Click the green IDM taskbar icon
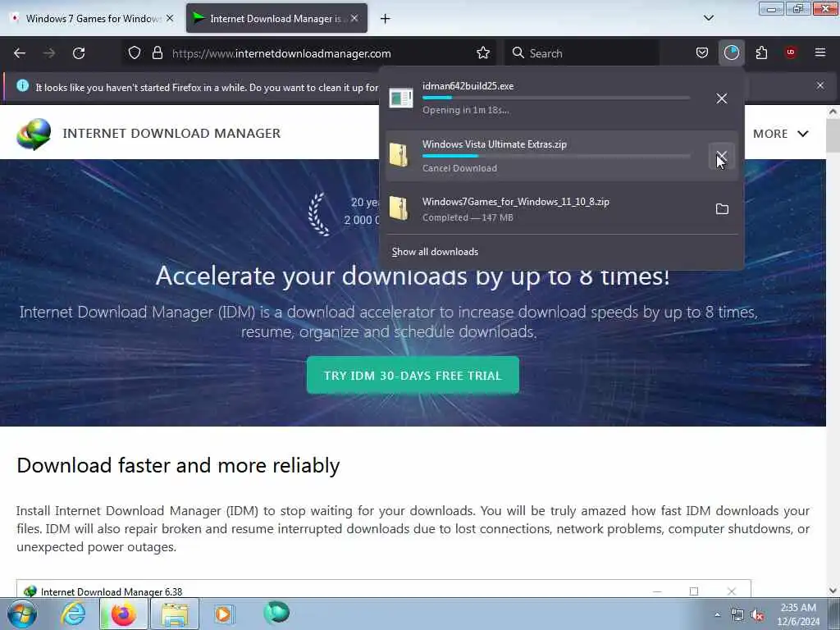The width and height of the screenshot is (840, 630). [x=276, y=613]
